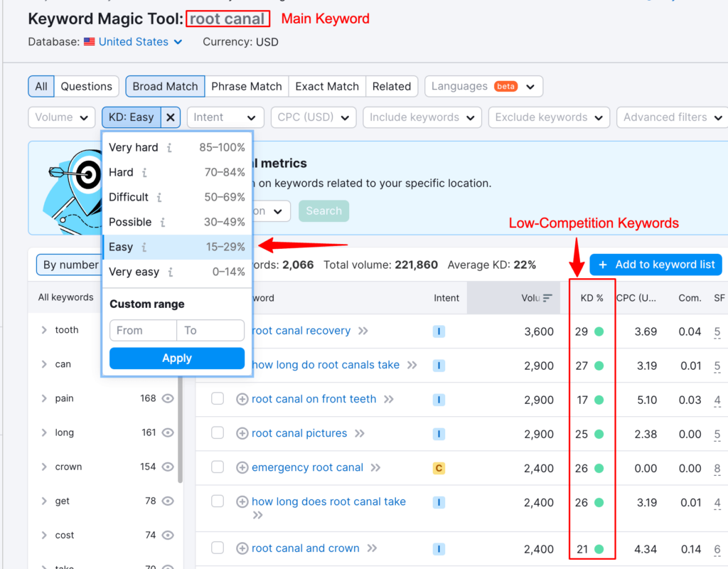Image resolution: width=728 pixels, height=569 pixels.
Task: Toggle the eye icon for the crown group
Action: [x=168, y=467]
